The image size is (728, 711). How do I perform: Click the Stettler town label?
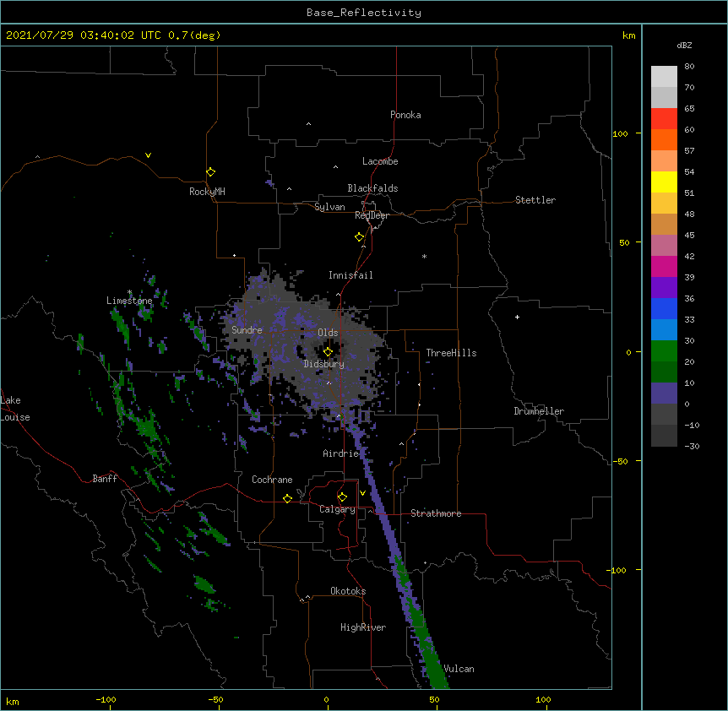(535, 200)
